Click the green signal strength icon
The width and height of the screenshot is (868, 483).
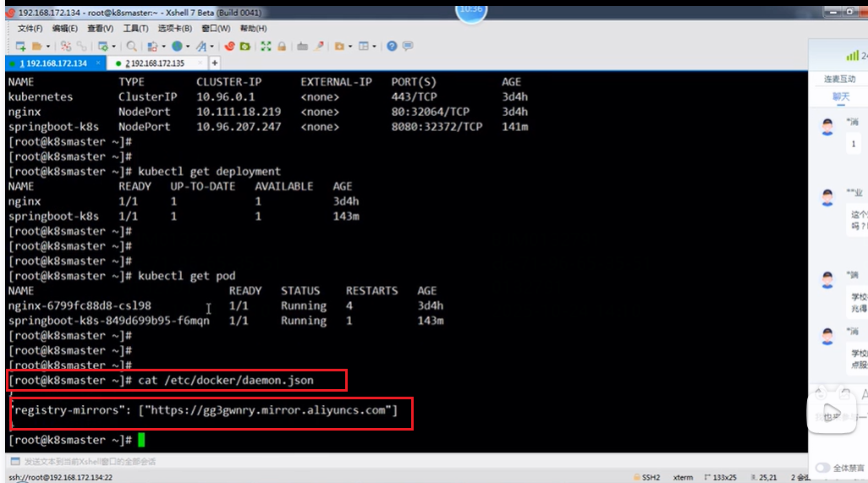pos(853,55)
